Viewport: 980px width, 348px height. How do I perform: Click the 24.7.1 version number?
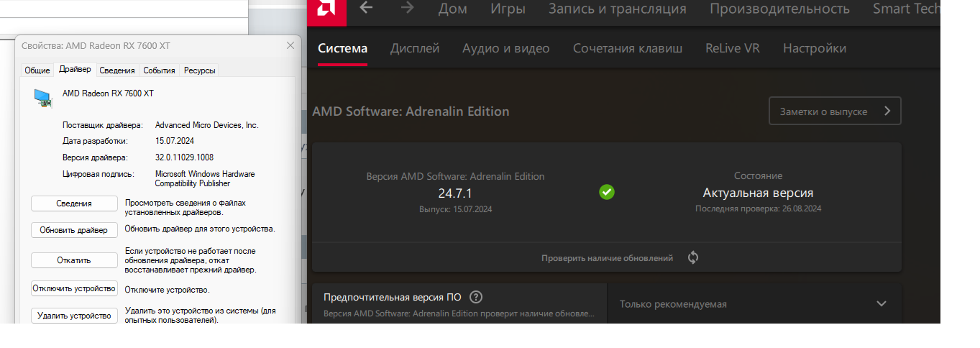pos(455,193)
